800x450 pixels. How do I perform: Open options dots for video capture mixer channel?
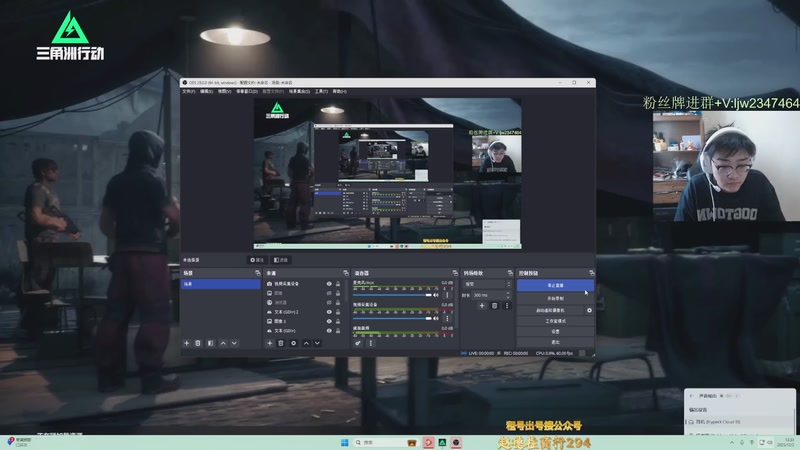(x=447, y=318)
